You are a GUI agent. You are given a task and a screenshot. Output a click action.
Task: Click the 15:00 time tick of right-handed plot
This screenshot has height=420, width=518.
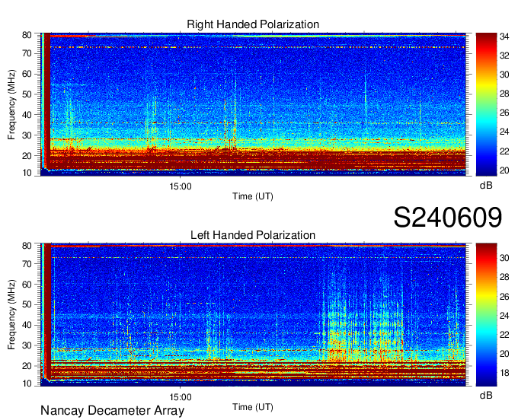click(x=181, y=186)
